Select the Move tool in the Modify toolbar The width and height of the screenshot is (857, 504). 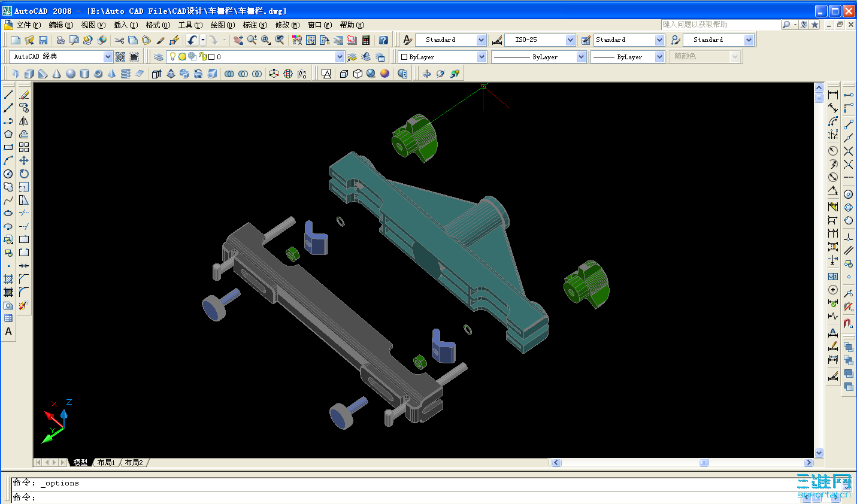point(24,160)
